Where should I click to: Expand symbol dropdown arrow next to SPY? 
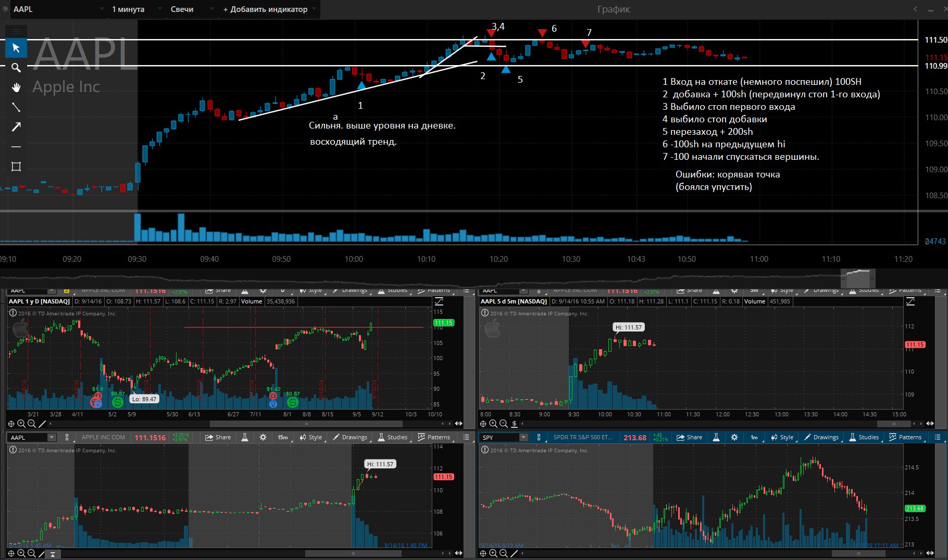coord(523,437)
